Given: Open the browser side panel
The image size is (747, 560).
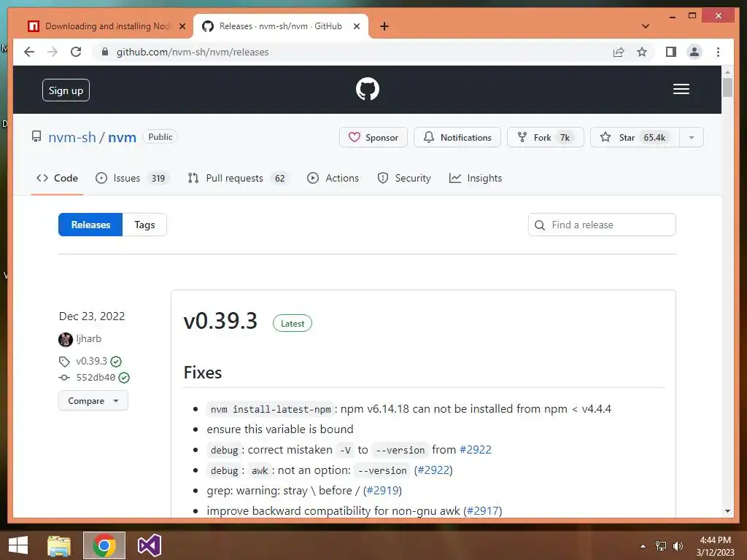Looking at the screenshot, I should pos(671,52).
